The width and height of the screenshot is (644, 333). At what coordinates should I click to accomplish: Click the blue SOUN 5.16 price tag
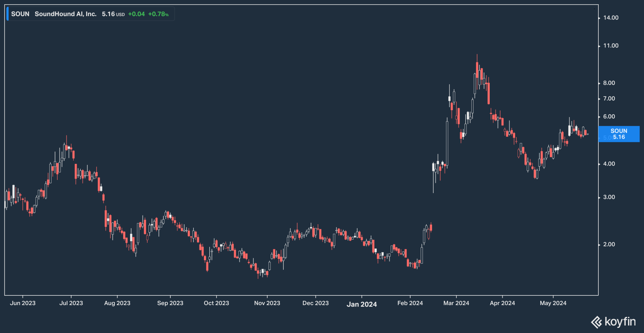pos(619,134)
